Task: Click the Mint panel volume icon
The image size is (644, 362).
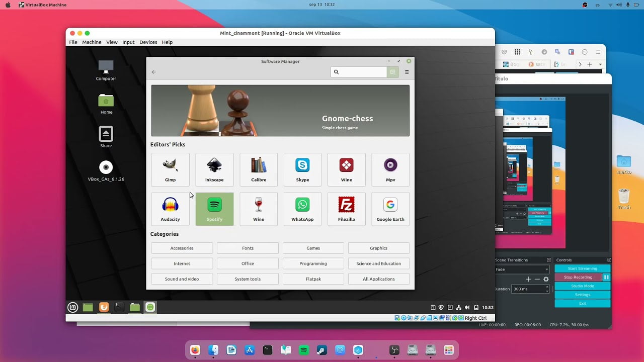Action: [467, 307]
